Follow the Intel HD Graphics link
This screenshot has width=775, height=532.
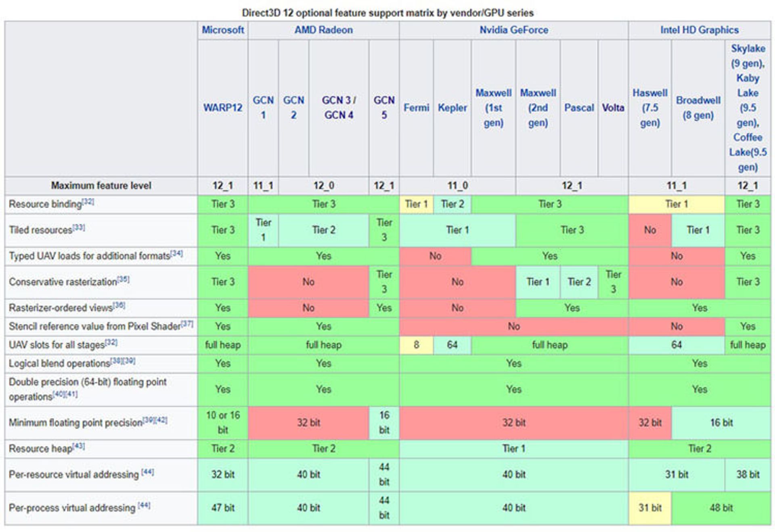click(699, 30)
